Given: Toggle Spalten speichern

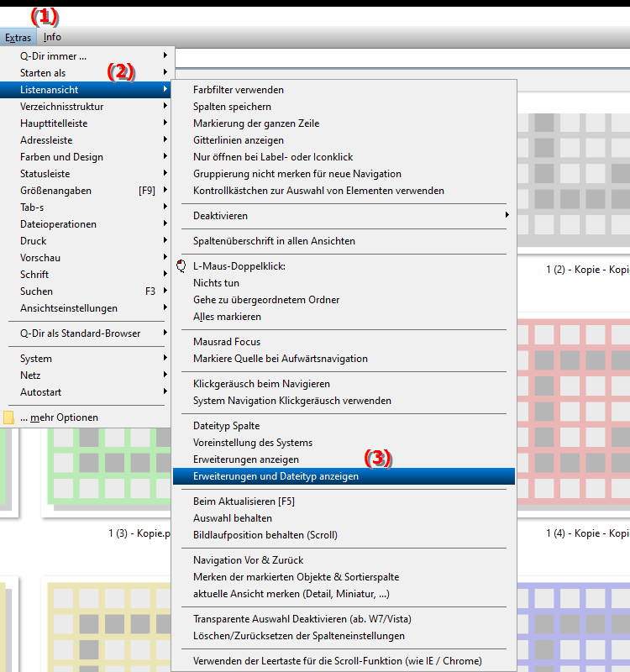Looking at the screenshot, I should click(x=344, y=107).
